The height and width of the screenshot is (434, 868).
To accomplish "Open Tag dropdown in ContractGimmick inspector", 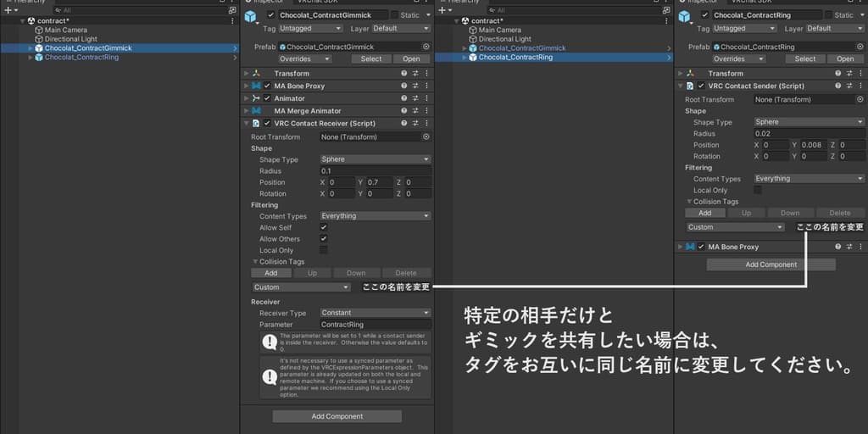I will click(x=310, y=28).
